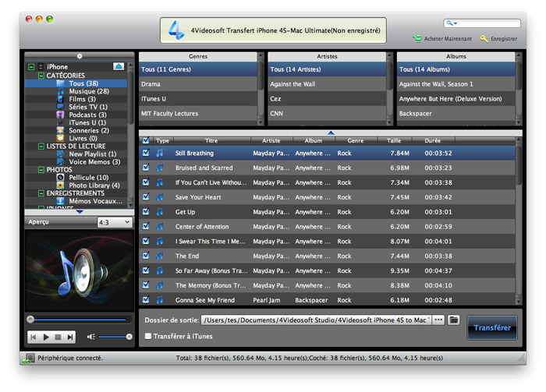The width and height of the screenshot is (546, 392).
Task: Open the 4:3 aspect ratio dropdown
Action: pos(114,223)
